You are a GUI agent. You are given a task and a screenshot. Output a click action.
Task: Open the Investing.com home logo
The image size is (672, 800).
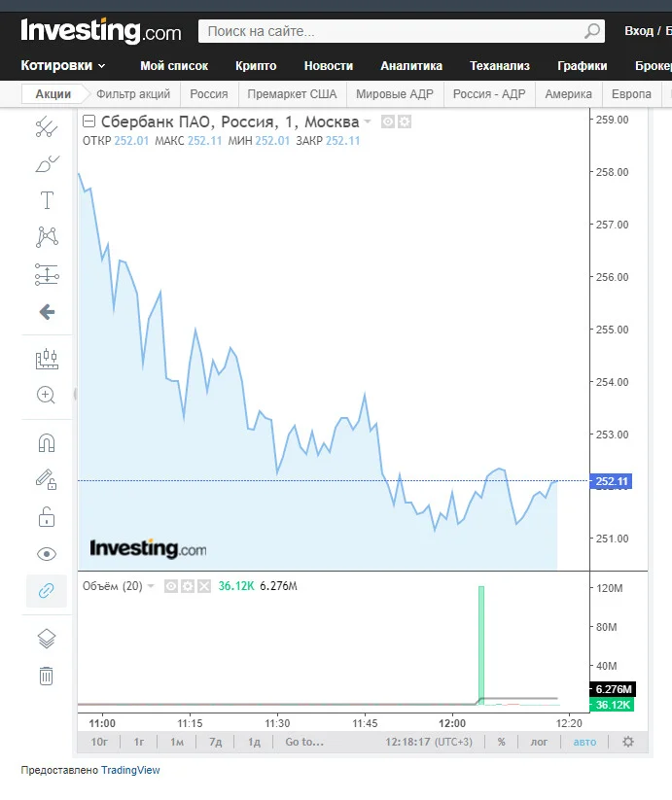(101, 30)
